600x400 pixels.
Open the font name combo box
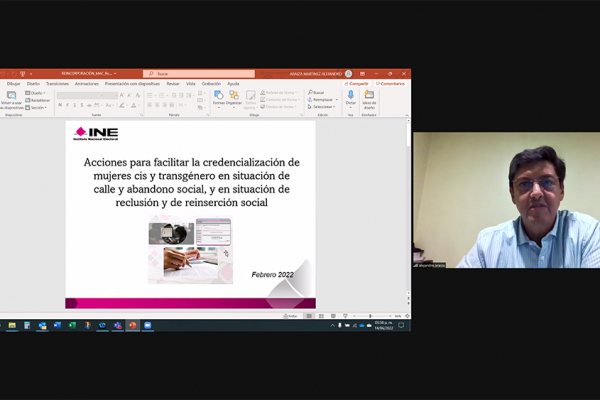point(80,95)
